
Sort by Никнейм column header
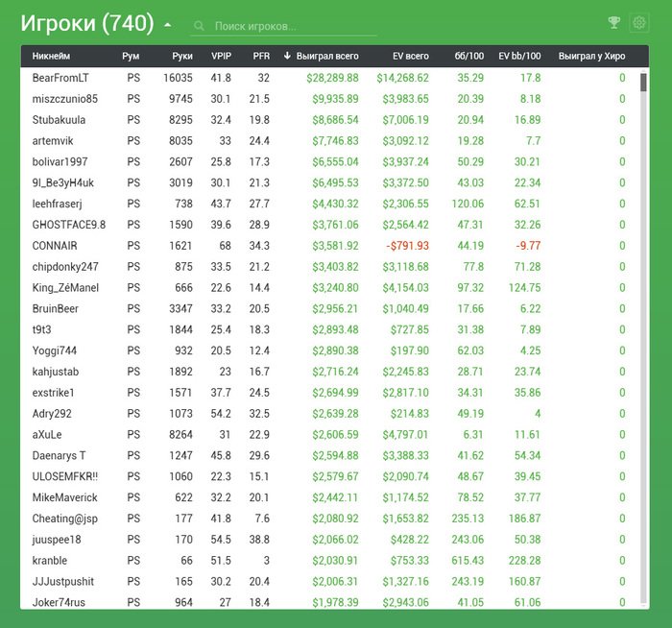coord(51,56)
